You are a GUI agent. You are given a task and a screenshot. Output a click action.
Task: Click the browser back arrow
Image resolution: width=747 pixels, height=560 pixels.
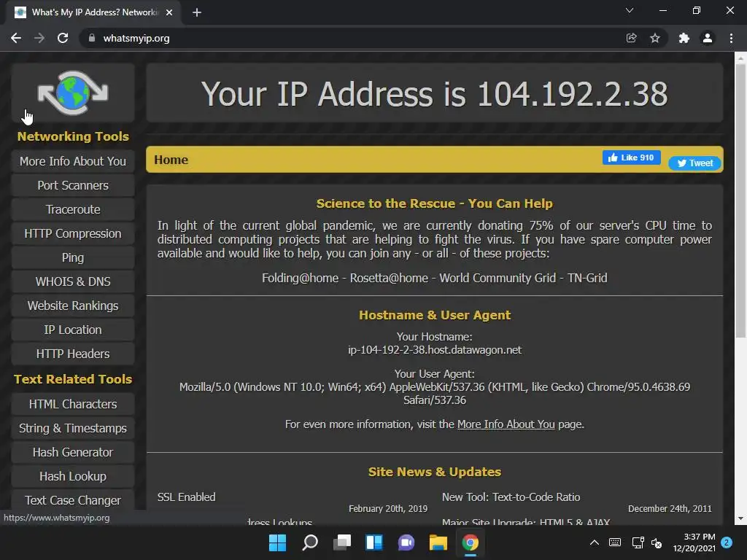click(16, 38)
